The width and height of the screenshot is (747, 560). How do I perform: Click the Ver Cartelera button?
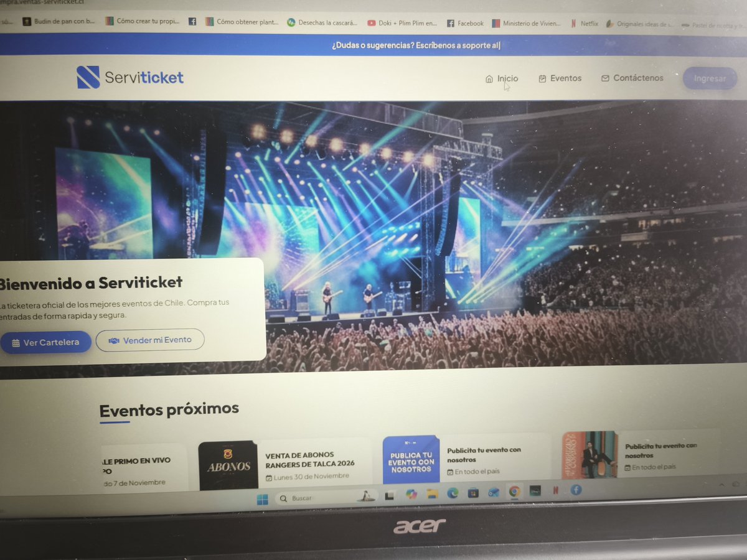45,342
